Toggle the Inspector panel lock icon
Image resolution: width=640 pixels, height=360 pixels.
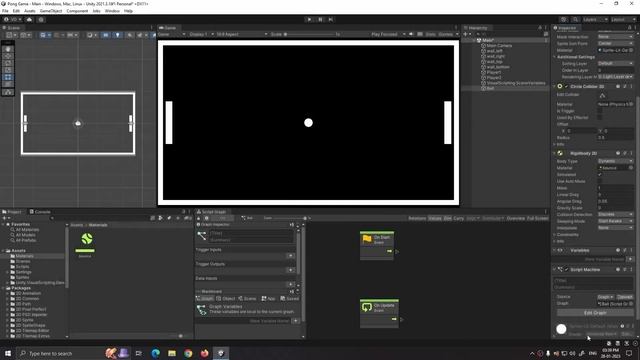pos(629,28)
